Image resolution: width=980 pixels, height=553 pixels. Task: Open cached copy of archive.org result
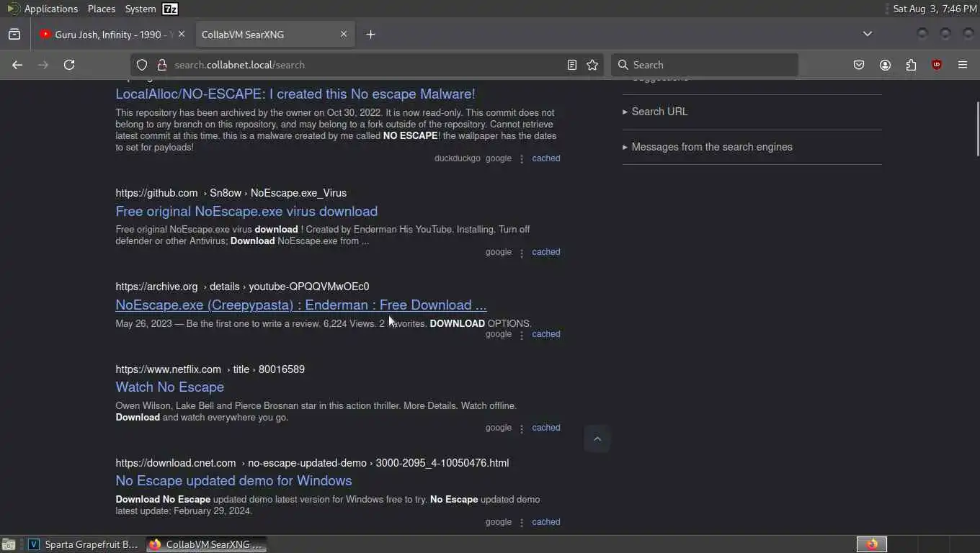546,334
